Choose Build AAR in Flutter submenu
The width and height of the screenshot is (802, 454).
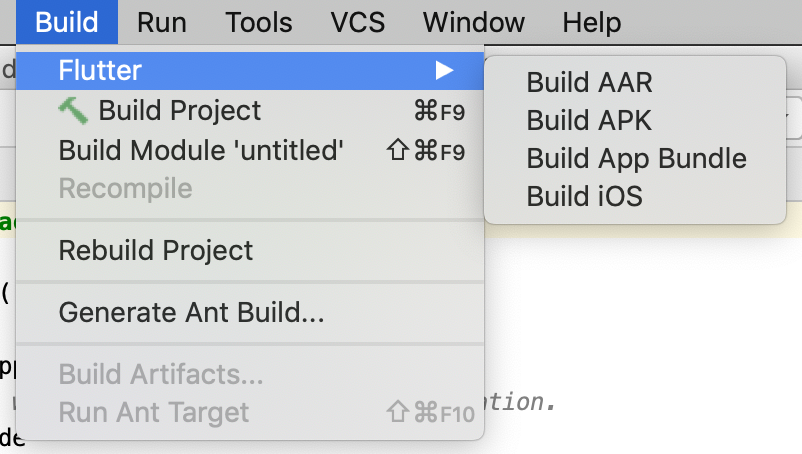(x=589, y=82)
